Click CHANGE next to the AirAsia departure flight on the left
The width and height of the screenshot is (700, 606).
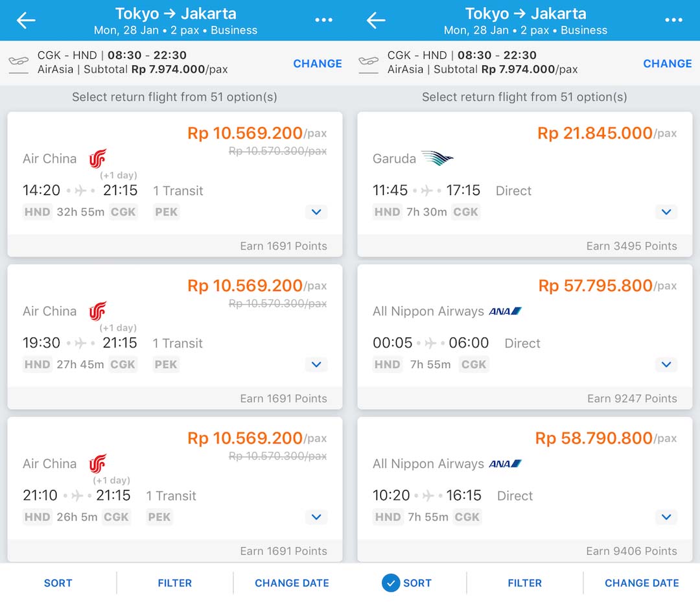pyautogui.click(x=318, y=64)
